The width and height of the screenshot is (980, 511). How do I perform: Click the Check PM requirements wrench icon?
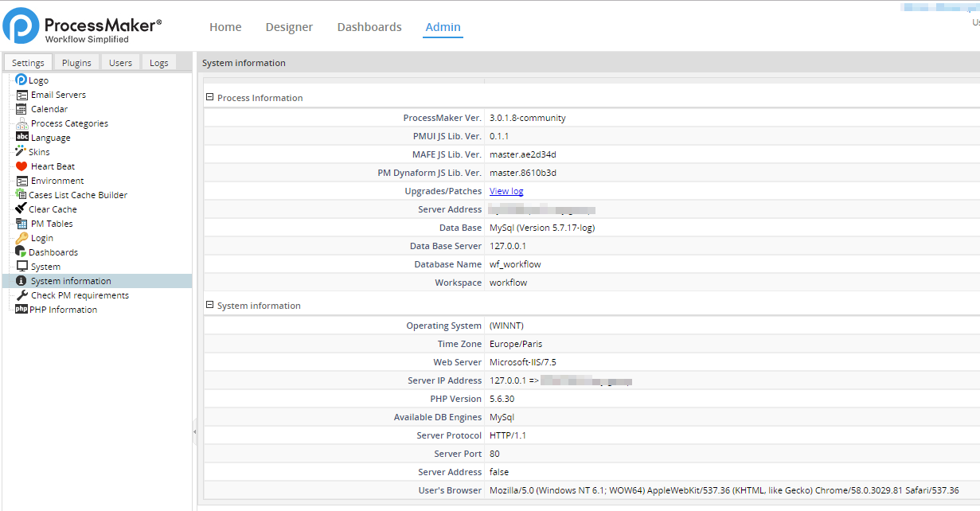coord(21,295)
